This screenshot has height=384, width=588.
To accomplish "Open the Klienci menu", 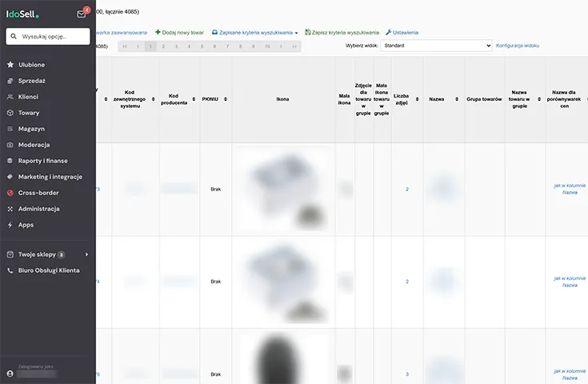I will (x=28, y=97).
